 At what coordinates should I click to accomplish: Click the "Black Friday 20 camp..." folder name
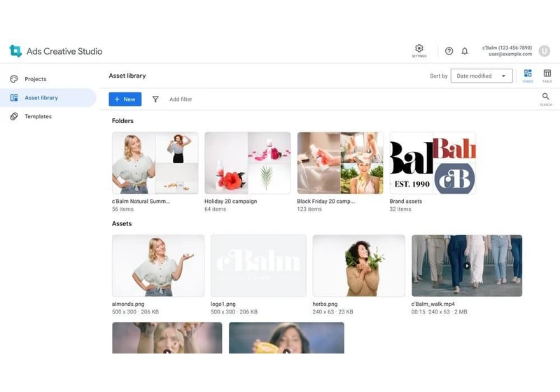click(x=325, y=201)
